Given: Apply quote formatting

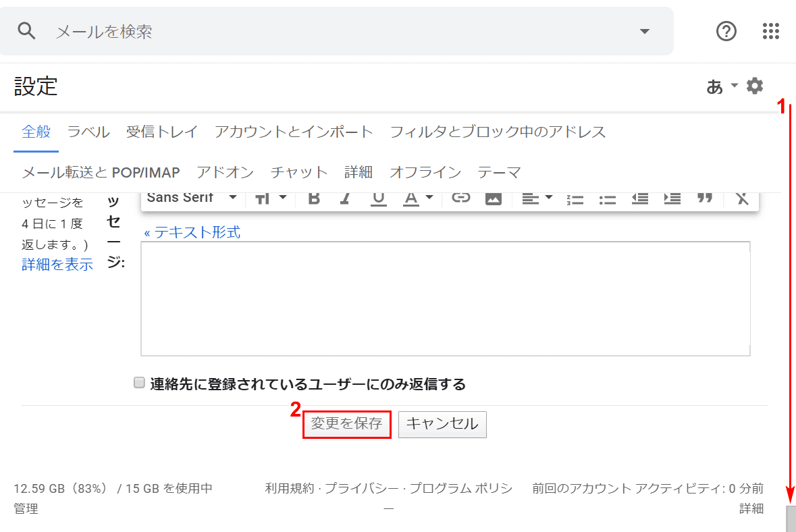Looking at the screenshot, I should point(705,198).
